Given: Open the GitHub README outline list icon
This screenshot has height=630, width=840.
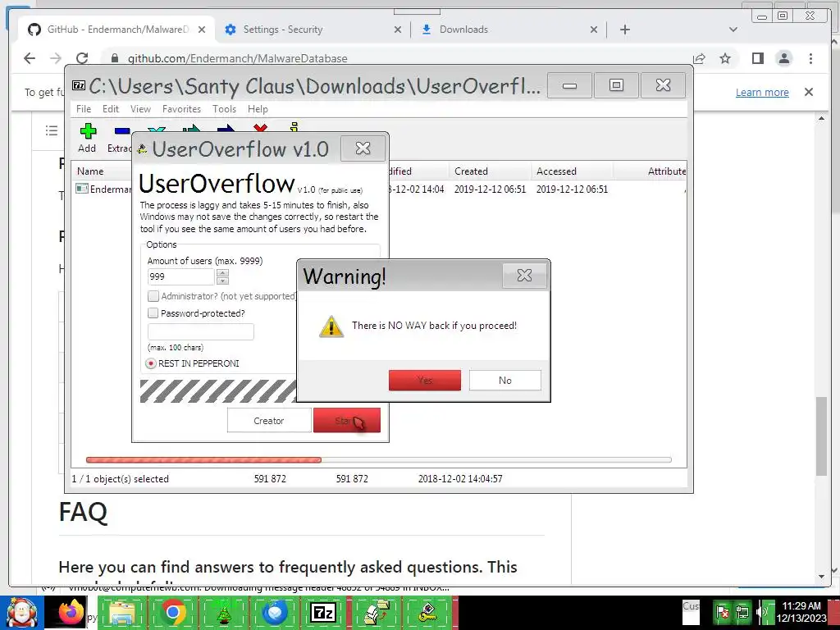Looking at the screenshot, I should [52, 130].
